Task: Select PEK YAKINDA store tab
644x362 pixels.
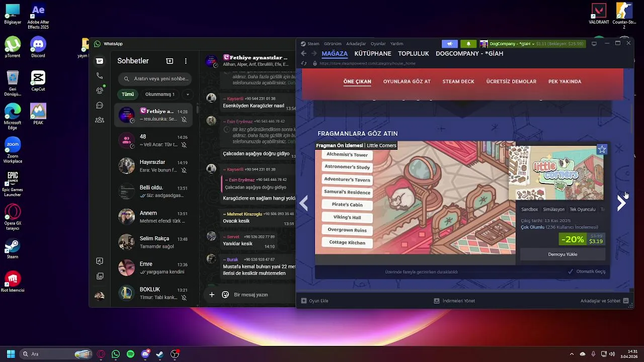Action: [565, 81]
